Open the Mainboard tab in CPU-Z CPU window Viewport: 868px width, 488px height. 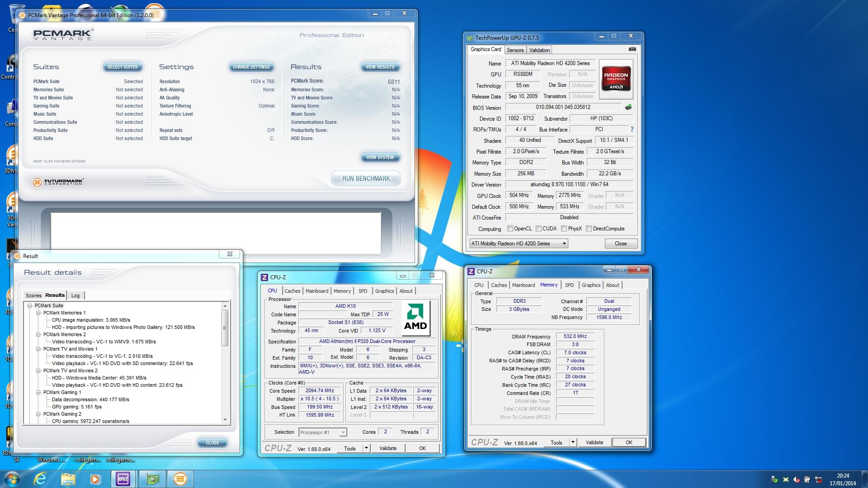coord(317,291)
